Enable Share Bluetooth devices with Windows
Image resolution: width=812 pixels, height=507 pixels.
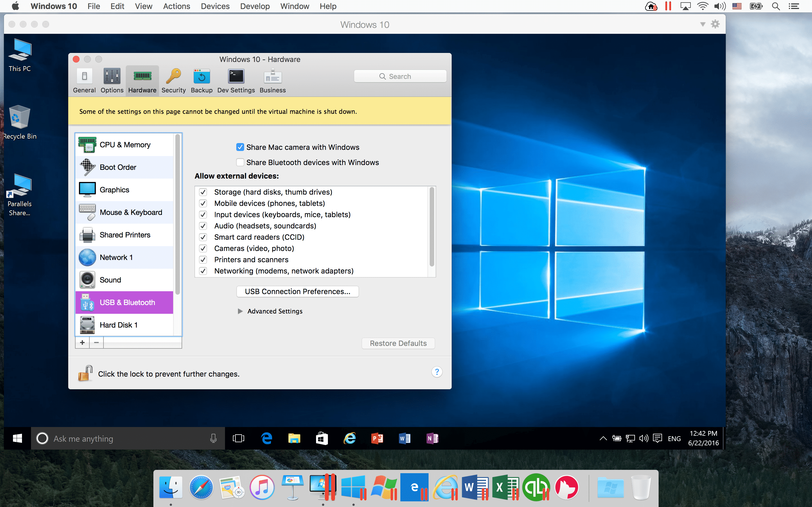click(240, 163)
